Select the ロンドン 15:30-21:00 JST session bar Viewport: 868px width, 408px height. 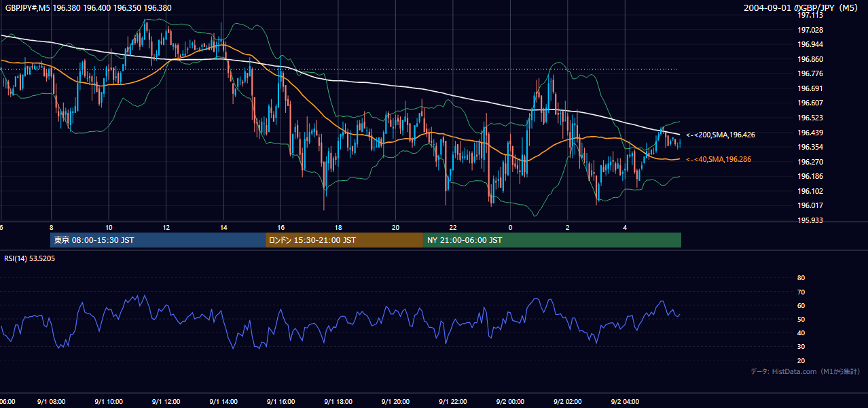point(344,240)
